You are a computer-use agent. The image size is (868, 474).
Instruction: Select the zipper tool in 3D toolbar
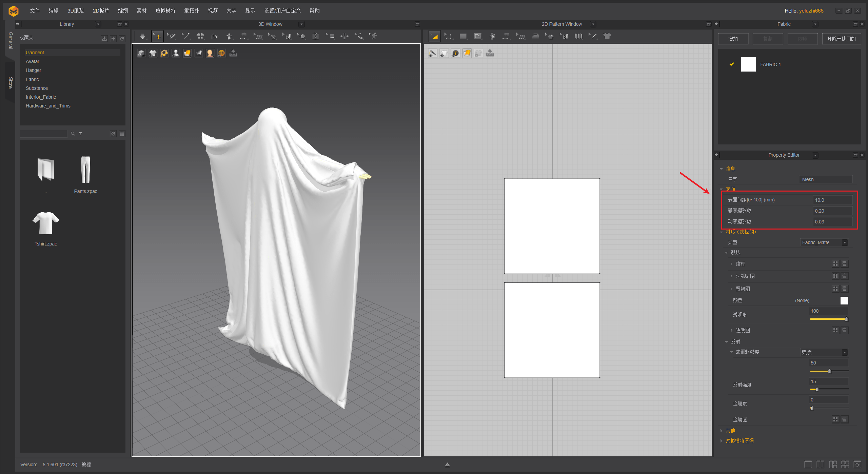[316, 36]
